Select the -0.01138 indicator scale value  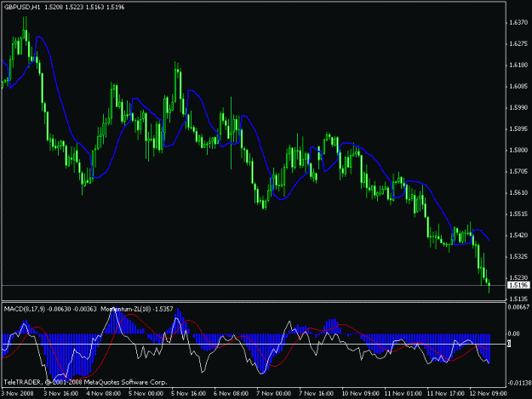[519, 383]
